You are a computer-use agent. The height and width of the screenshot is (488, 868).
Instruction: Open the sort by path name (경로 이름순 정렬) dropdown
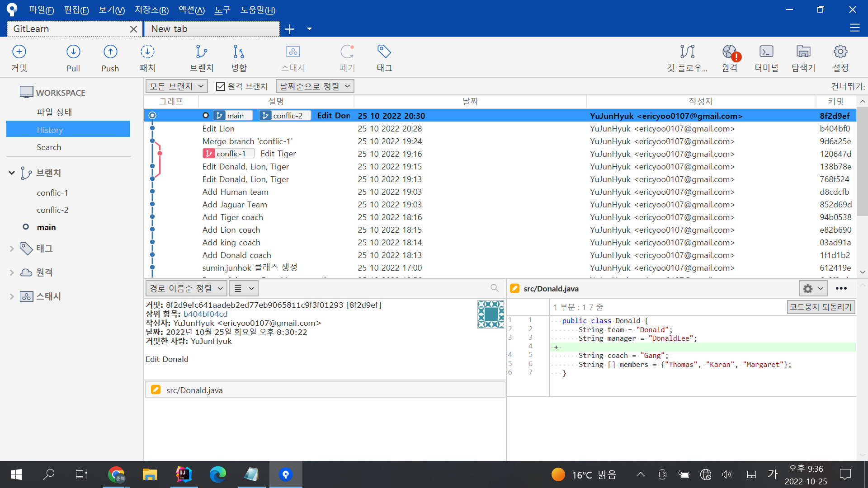pos(186,288)
